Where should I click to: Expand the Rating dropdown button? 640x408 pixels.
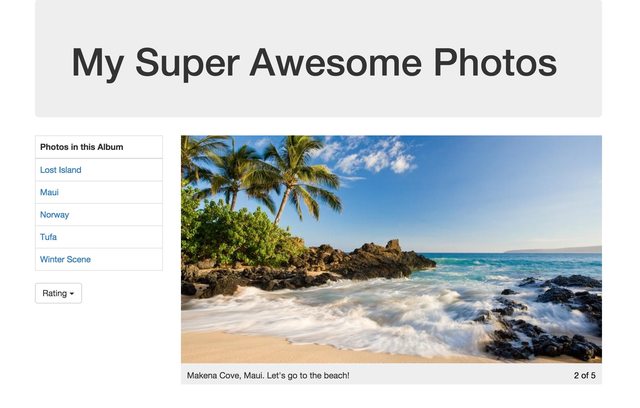pyautogui.click(x=58, y=293)
